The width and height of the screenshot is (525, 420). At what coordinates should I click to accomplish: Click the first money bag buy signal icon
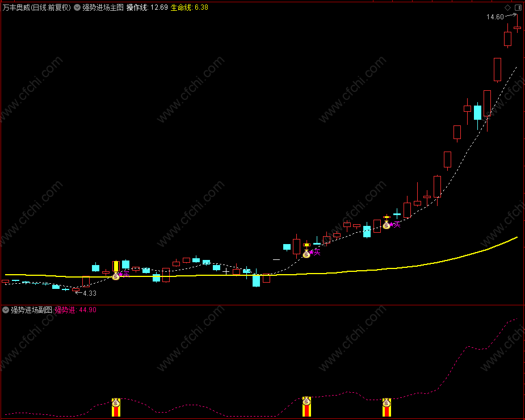tap(116, 276)
